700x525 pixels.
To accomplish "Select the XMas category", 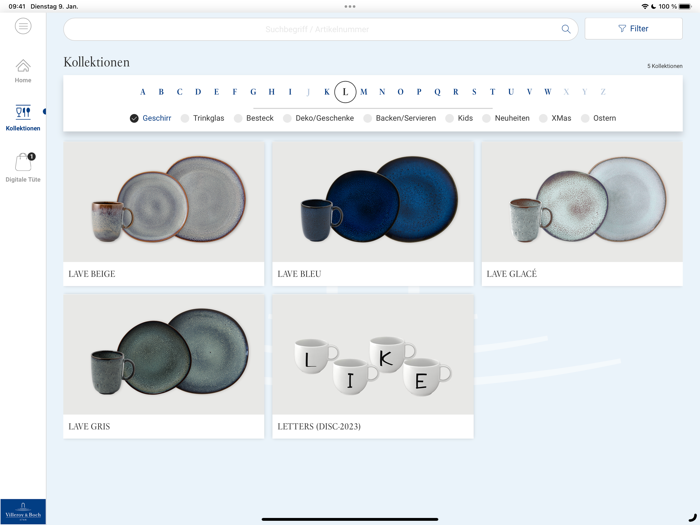I will (x=555, y=118).
